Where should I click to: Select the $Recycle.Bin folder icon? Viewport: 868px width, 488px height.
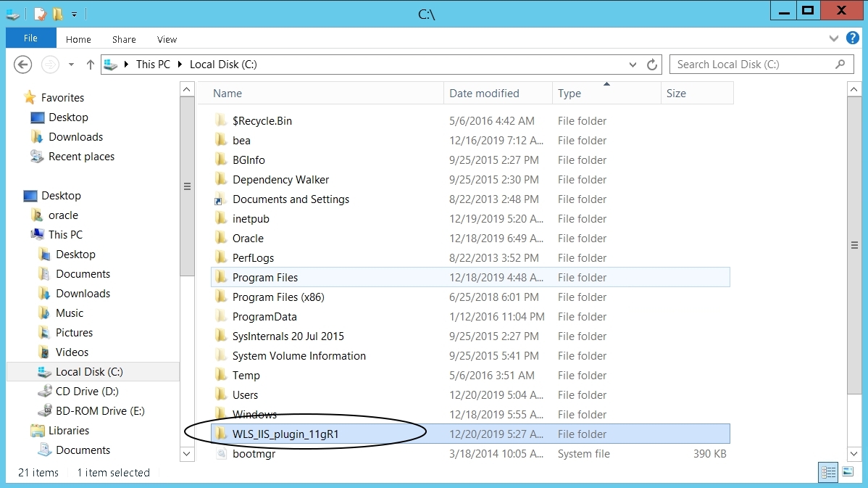point(221,120)
